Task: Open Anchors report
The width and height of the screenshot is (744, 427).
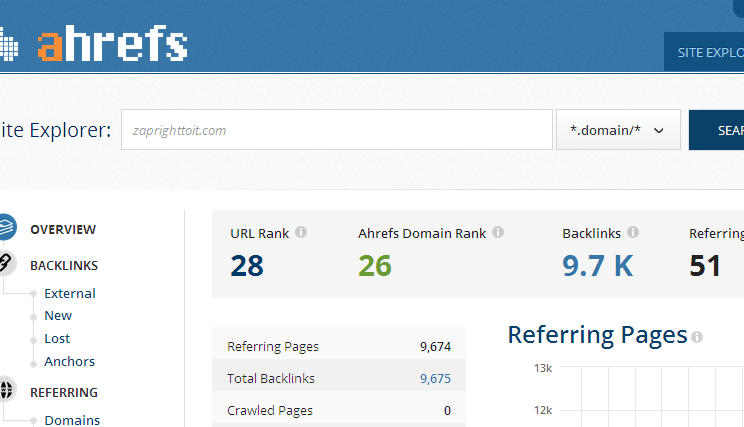Action: tap(69, 361)
